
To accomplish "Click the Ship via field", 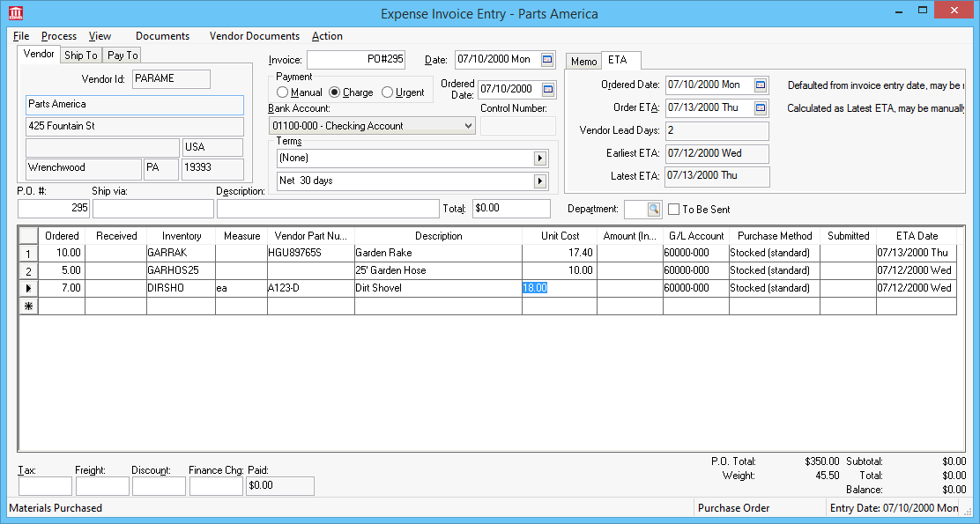I will tap(153, 209).
